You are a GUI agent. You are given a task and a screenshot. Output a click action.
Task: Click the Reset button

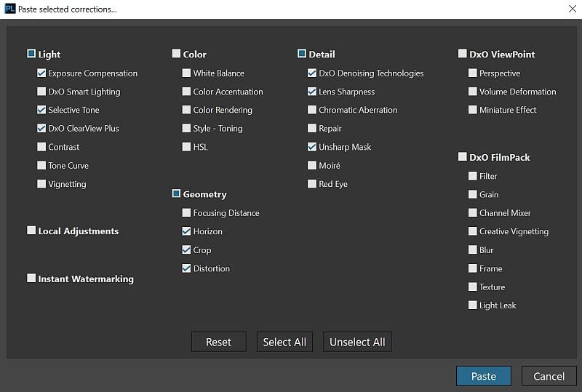(219, 342)
